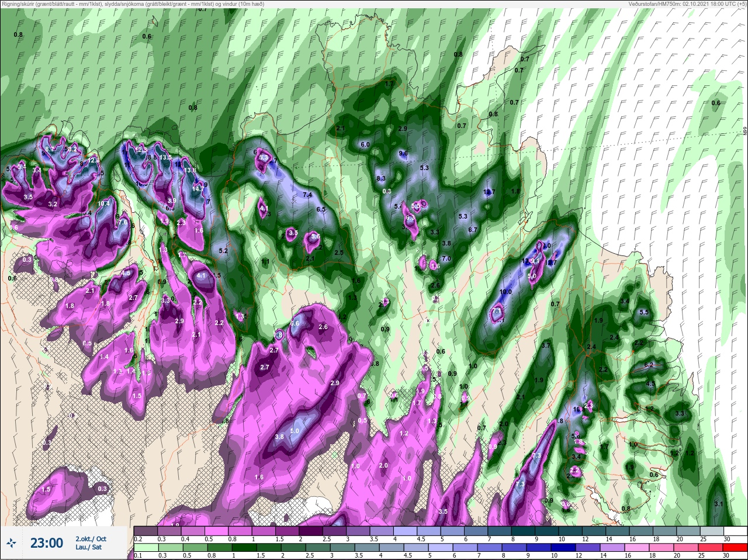The width and height of the screenshot is (748, 560).
Task: Click the dark plum first swatch of the upper legend row
Action: pos(145,531)
